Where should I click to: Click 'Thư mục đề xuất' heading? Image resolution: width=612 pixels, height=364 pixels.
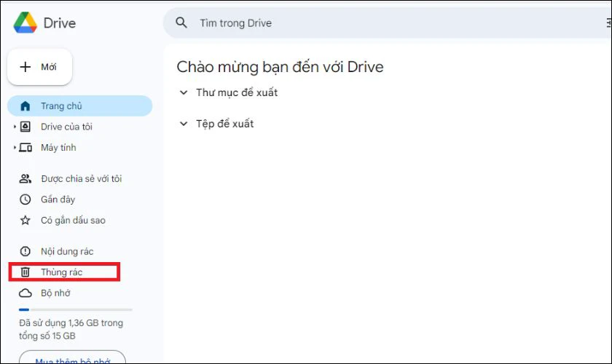[237, 92]
